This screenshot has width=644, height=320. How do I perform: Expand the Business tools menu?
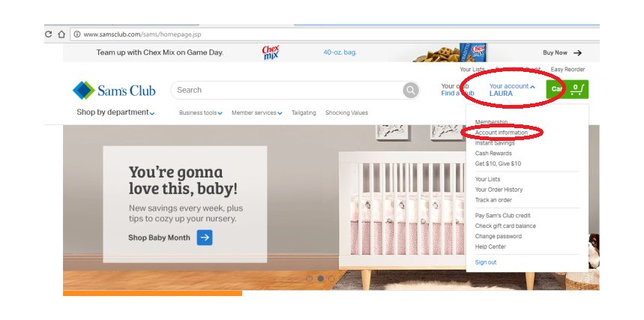click(200, 112)
